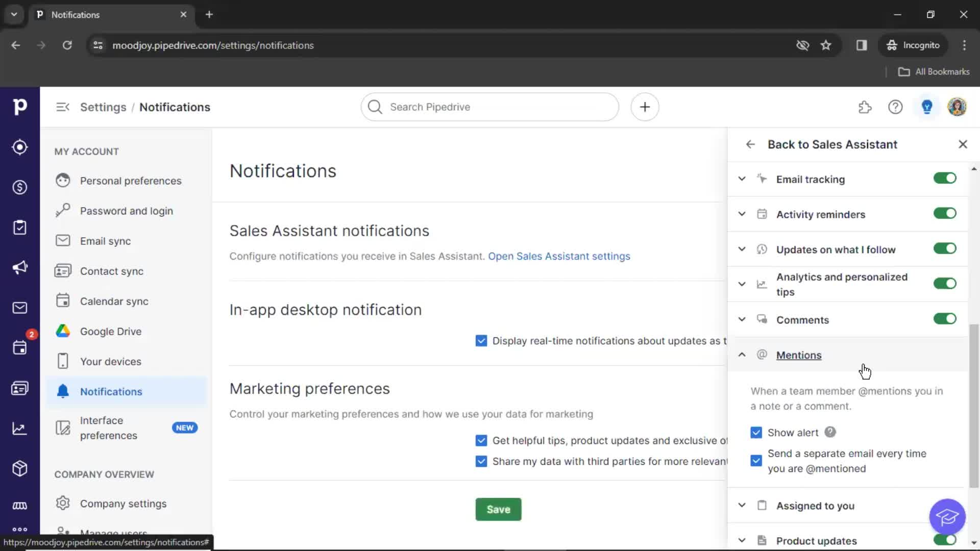
Task: Search in the Pipedrive search field
Action: pos(491,107)
